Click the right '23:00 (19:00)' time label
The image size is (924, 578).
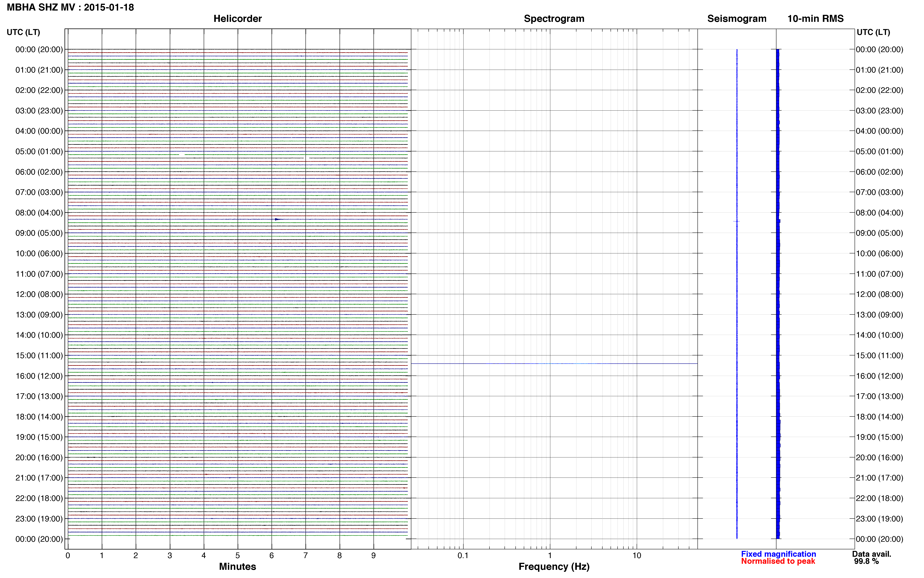point(879,519)
